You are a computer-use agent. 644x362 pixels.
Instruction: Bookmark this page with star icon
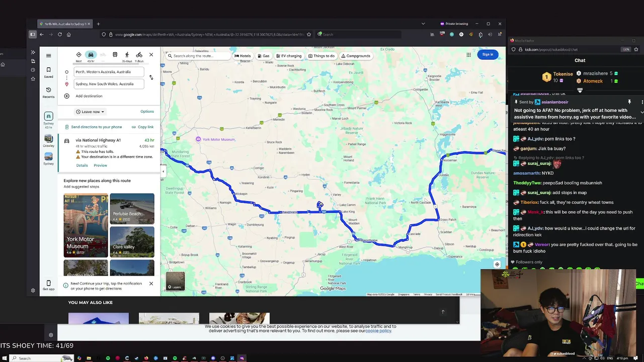(x=309, y=35)
